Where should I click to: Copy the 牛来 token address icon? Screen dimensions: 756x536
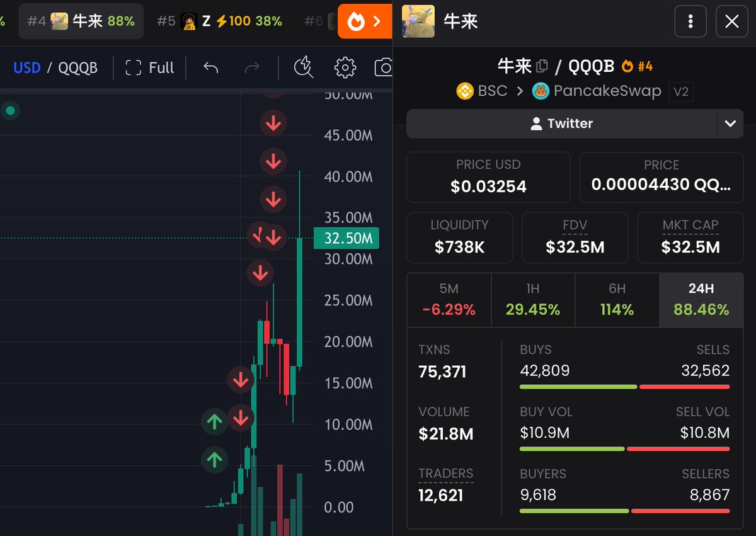click(542, 66)
